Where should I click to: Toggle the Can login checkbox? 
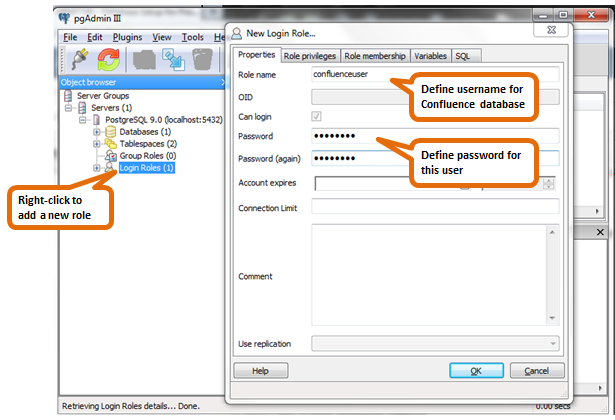pyautogui.click(x=316, y=116)
